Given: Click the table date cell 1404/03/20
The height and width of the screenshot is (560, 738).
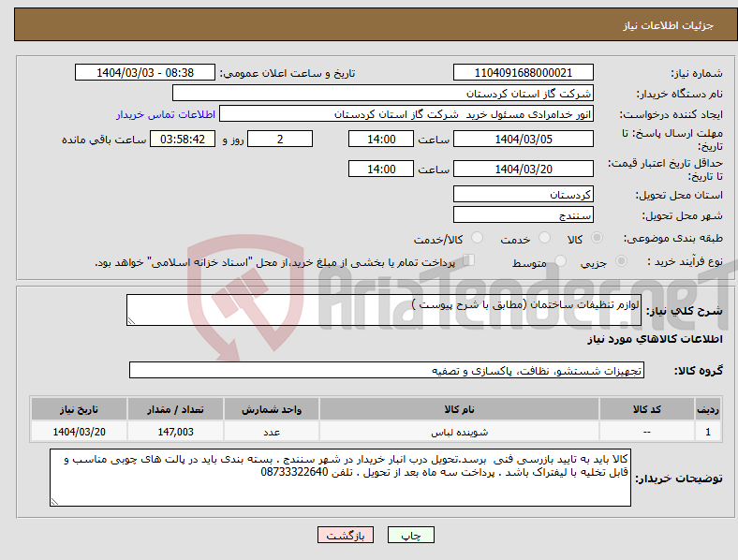Looking at the screenshot, I should pos(79,432).
